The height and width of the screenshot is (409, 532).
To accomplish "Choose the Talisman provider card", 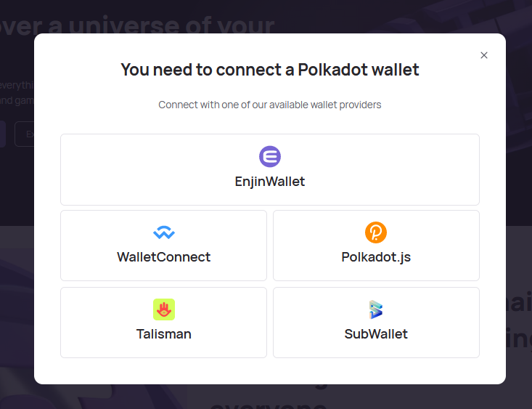I will (x=163, y=323).
